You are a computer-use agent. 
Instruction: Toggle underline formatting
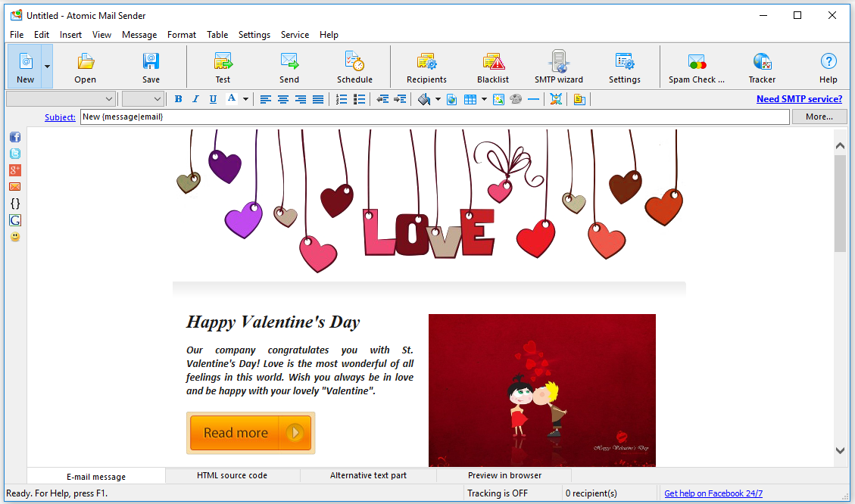click(213, 99)
